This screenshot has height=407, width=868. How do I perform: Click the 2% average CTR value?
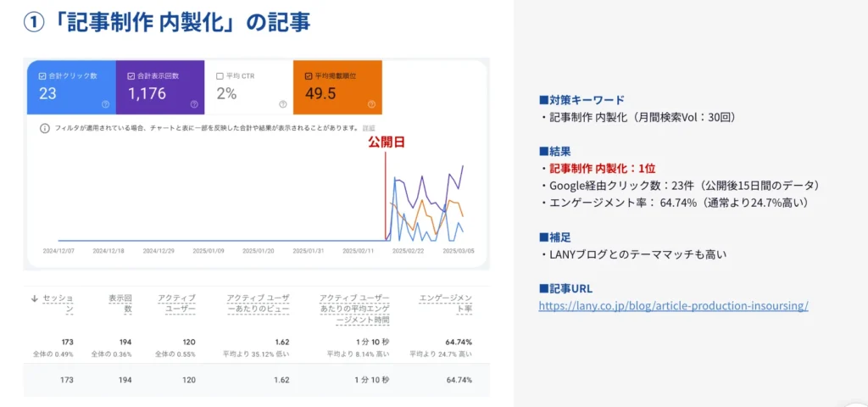tap(226, 93)
